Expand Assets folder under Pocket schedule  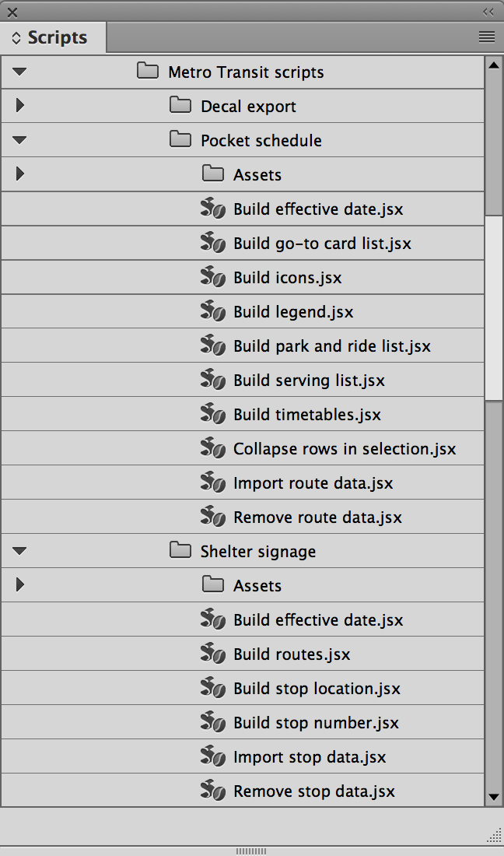click(20, 174)
